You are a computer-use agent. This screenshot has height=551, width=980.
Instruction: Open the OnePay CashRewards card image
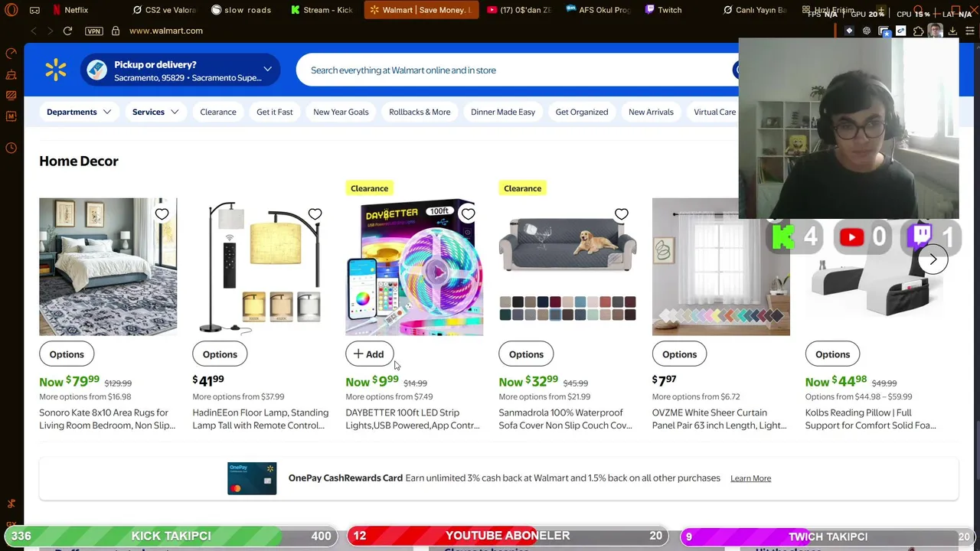(252, 478)
